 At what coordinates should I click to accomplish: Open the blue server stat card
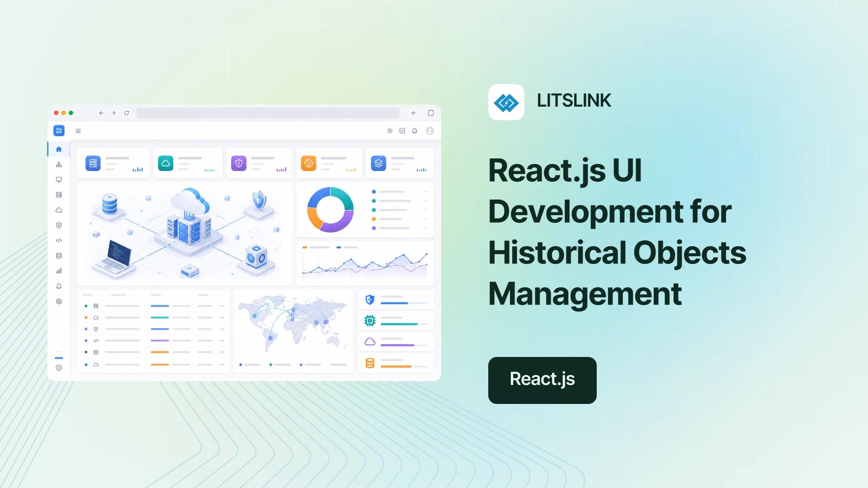pos(113,163)
